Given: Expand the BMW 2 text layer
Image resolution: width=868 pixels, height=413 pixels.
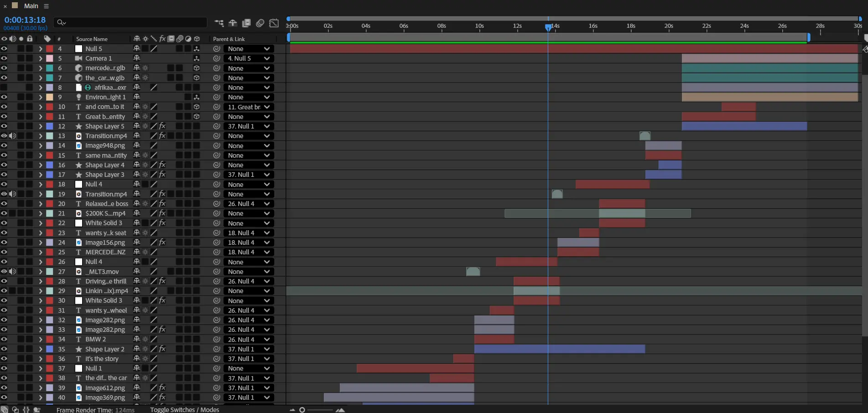Looking at the screenshot, I should [x=41, y=340].
